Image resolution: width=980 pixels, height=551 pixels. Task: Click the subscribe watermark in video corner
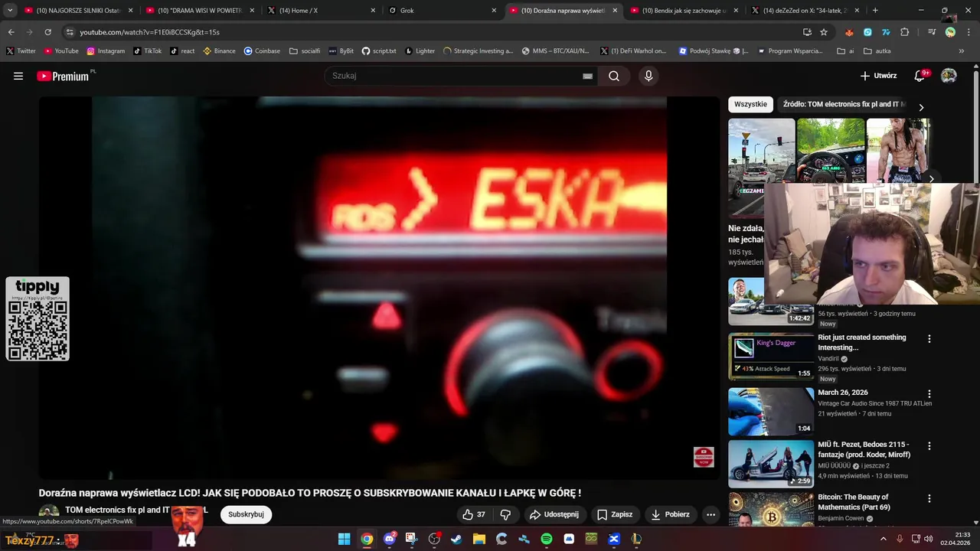tap(704, 458)
